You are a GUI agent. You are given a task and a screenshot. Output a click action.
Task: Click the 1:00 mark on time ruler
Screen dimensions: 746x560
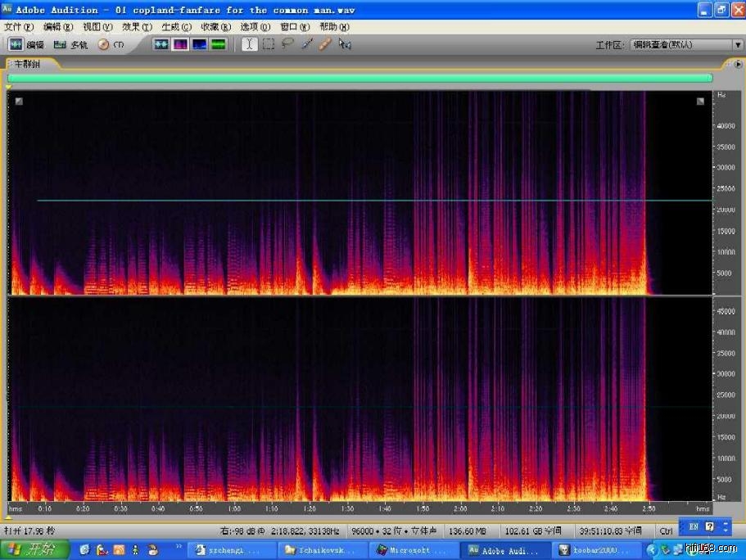(234, 508)
